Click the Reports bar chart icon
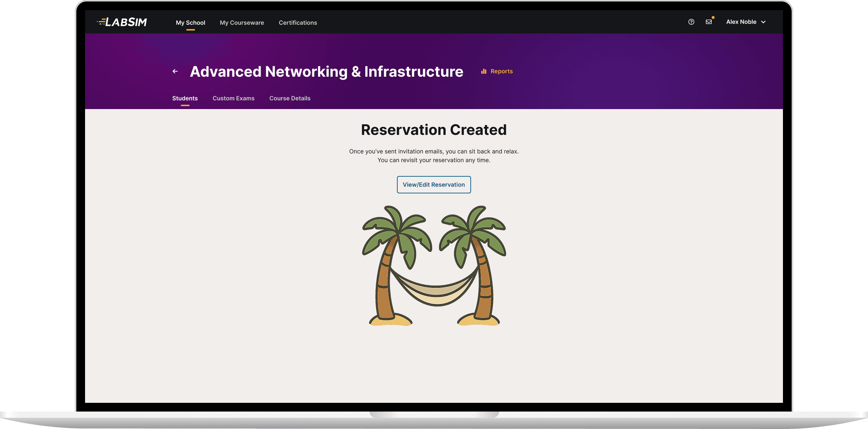 pyautogui.click(x=483, y=71)
